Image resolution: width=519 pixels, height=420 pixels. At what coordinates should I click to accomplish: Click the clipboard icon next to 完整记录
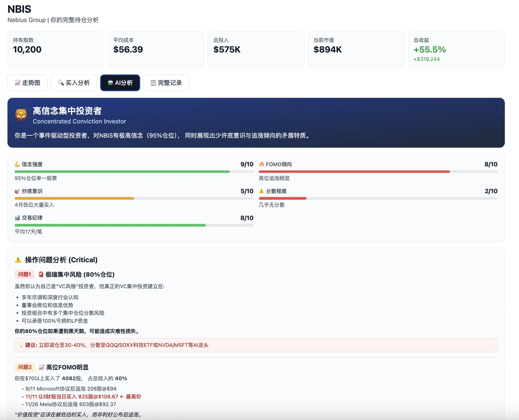point(152,82)
